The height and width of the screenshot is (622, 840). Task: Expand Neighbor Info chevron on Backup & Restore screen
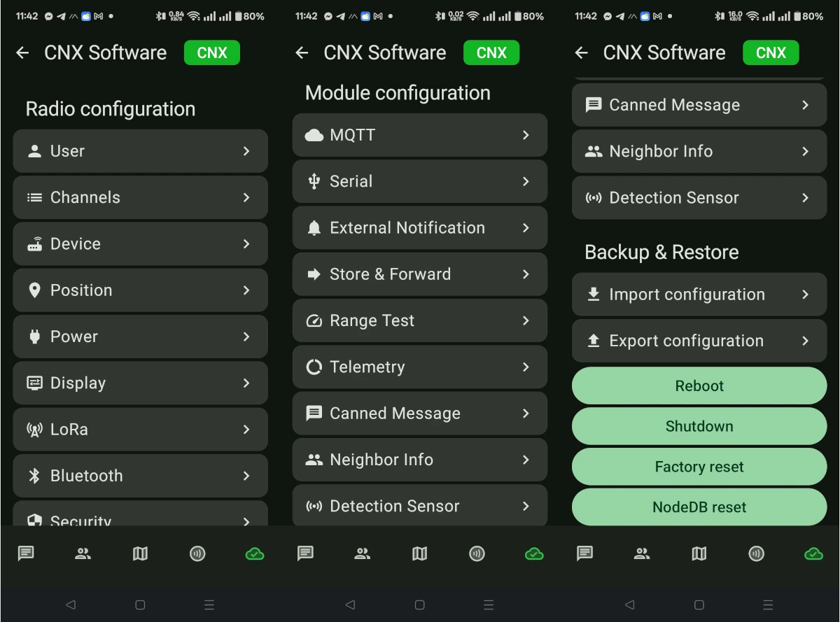pos(805,151)
